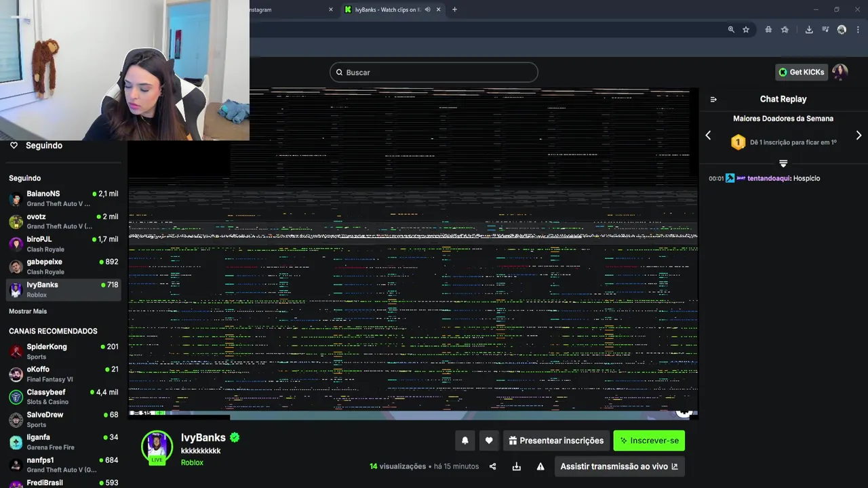This screenshot has width=868, height=488.
Task: Open oKoffo recommended channel
Action: [64, 374]
